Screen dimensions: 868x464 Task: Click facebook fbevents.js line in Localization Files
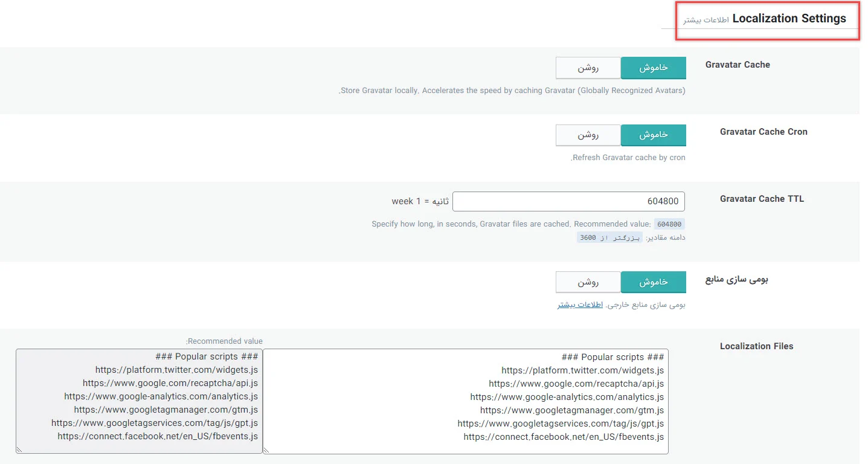(x=564, y=437)
